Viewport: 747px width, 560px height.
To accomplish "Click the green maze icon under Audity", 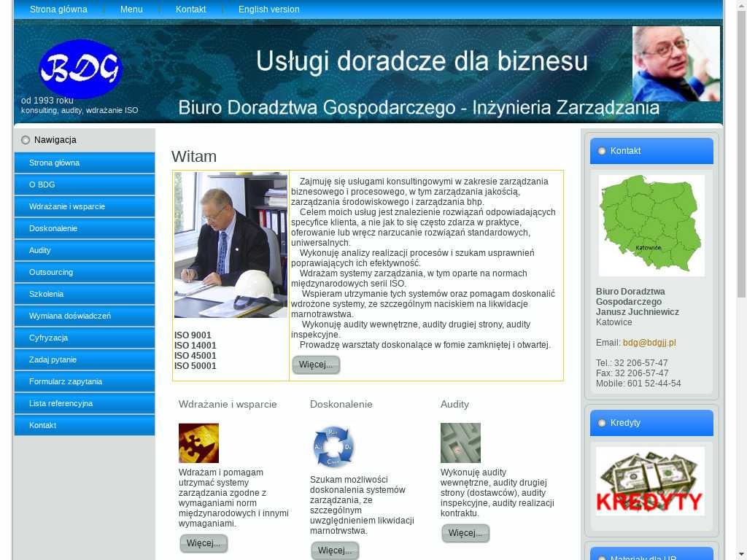I will (460, 443).
